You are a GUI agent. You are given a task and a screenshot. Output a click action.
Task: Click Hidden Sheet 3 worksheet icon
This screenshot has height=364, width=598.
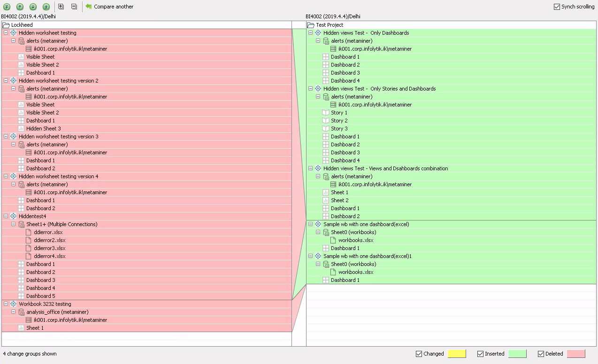(x=21, y=129)
